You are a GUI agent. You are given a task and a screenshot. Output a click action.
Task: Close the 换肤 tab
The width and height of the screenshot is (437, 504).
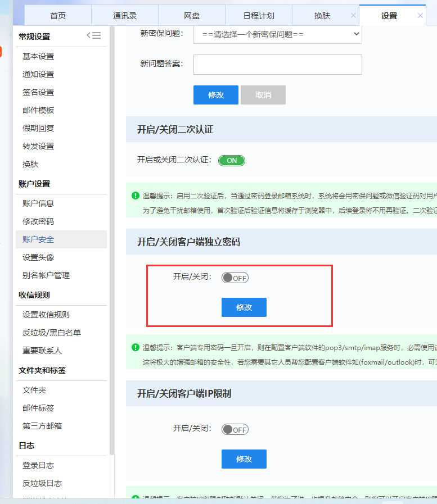tap(353, 16)
